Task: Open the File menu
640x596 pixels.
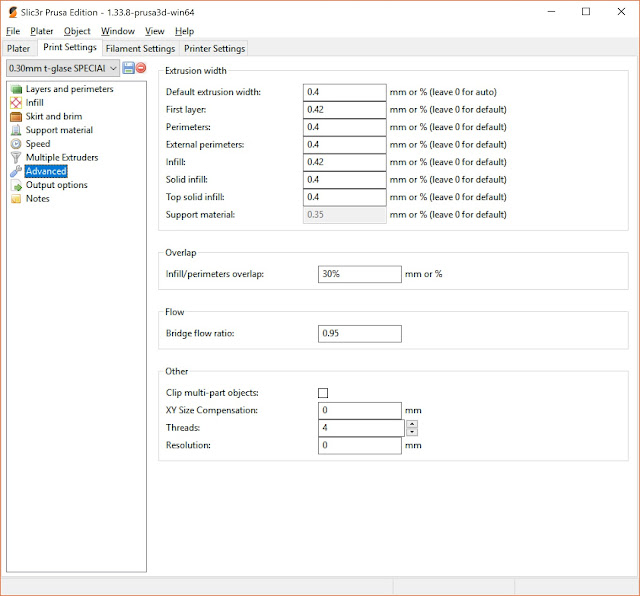Action: click(13, 31)
